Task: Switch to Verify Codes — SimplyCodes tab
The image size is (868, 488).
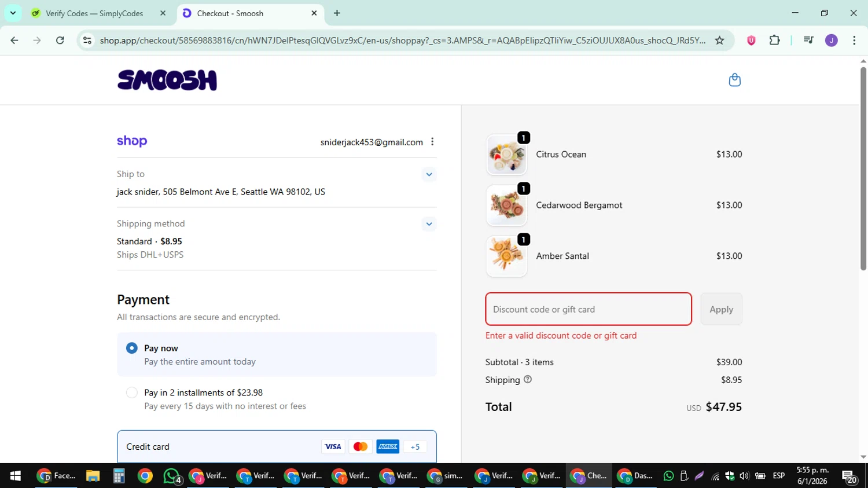Action: [94, 13]
